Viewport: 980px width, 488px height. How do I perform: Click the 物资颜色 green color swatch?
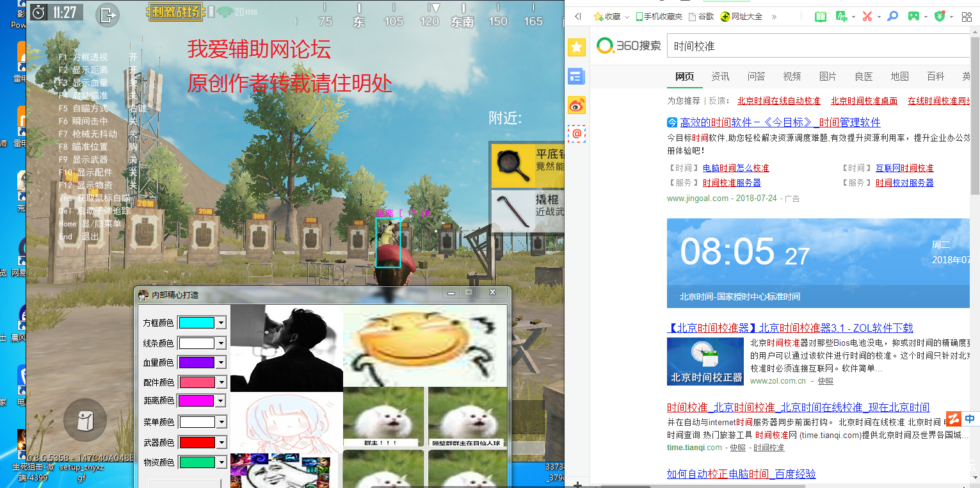pyautogui.click(x=197, y=462)
